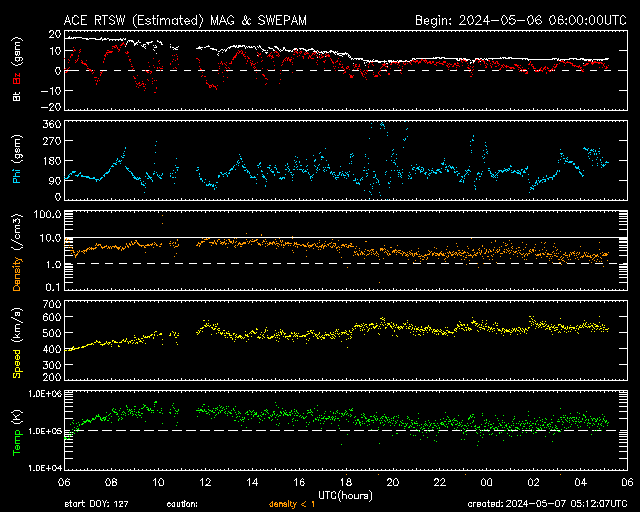Click the 500 tick on Speed axis
The height and width of the screenshot is (512, 640).
(x=52, y=333)
